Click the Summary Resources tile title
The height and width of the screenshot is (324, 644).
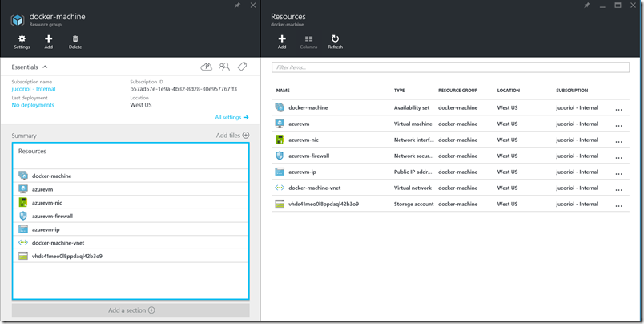tap(32, 151)
